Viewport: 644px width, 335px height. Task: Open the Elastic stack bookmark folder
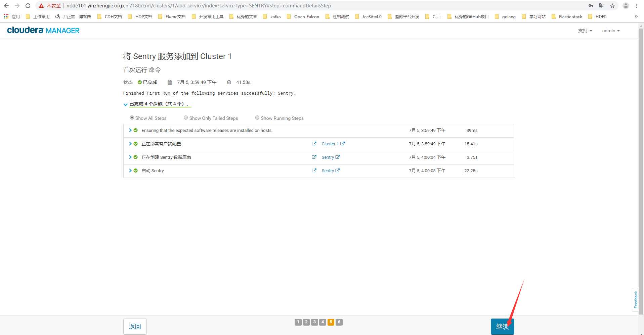(567, 16)
